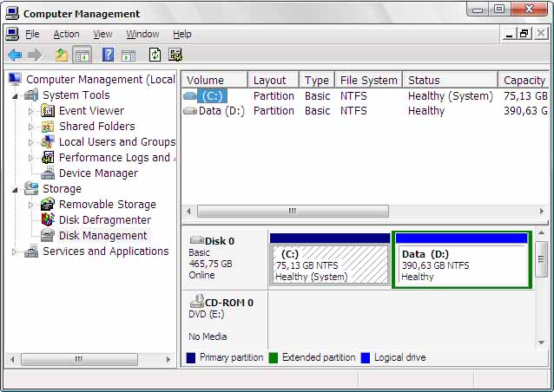Open the Help menu
The image size is (554, 392).
coord(182,34)
